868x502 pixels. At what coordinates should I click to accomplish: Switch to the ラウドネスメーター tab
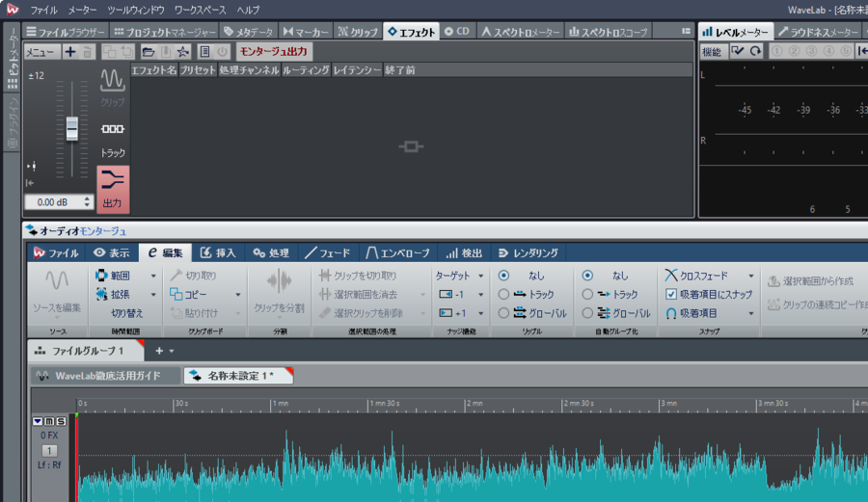818,32
